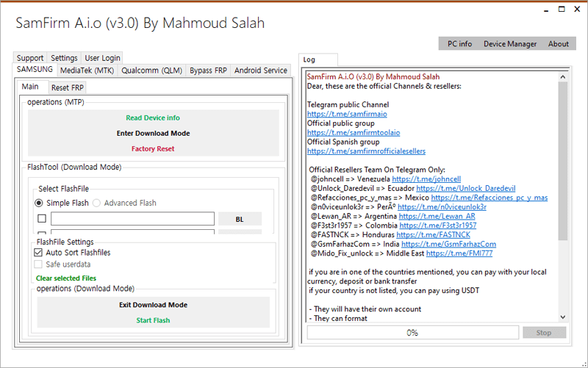Select the SAMSUNG tab
Screen dimensions: 588x368
coord(35,70)
